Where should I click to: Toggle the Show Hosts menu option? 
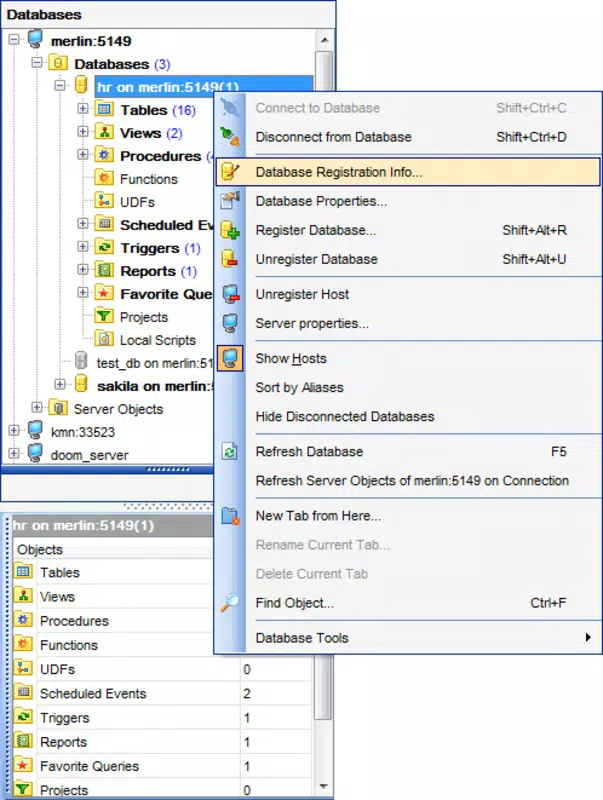(x=407, y=359)
